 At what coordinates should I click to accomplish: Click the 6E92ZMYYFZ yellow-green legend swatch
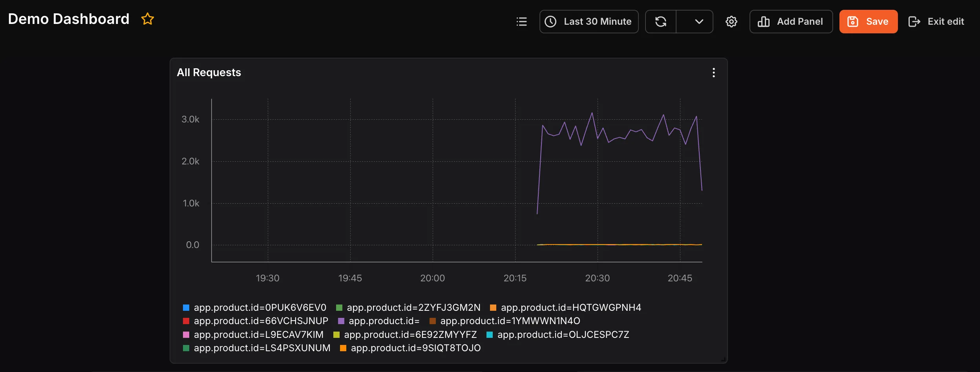click(336, 335)
